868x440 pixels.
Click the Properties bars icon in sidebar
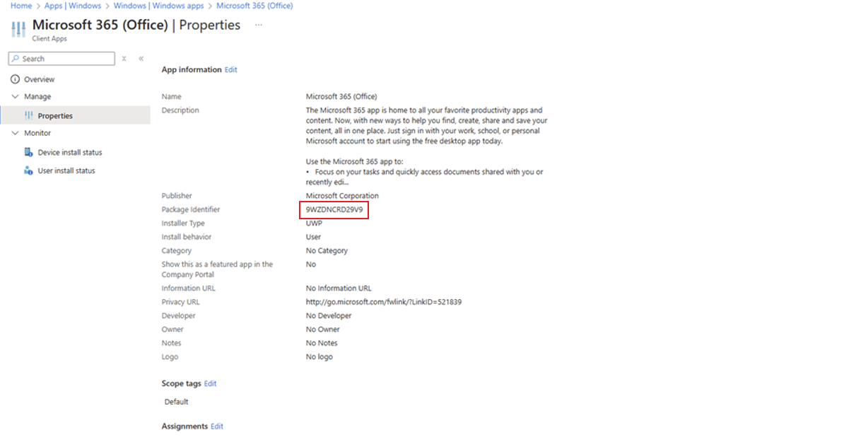(x=28, y=115)
